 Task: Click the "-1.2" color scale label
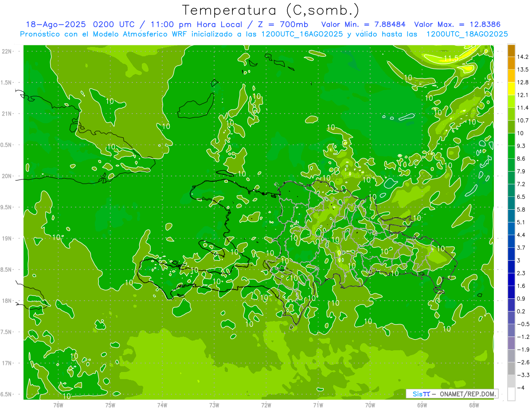tap(523, 337)
